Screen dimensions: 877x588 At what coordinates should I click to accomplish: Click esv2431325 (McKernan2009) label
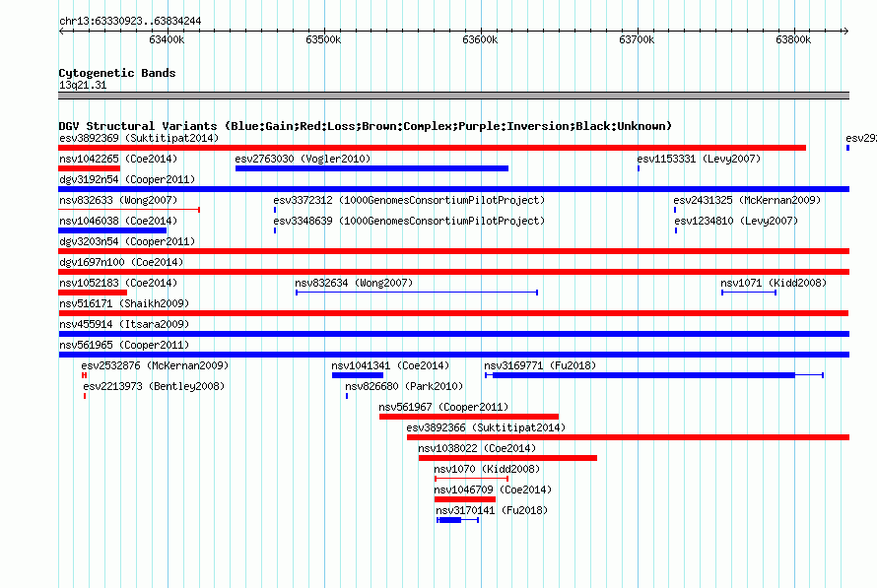(x=747, y=200)
